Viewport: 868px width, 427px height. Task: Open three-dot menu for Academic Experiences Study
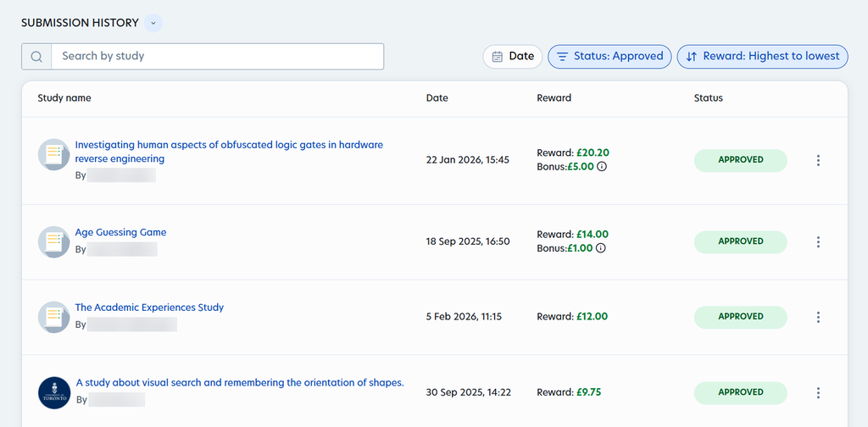click(818, 317)
